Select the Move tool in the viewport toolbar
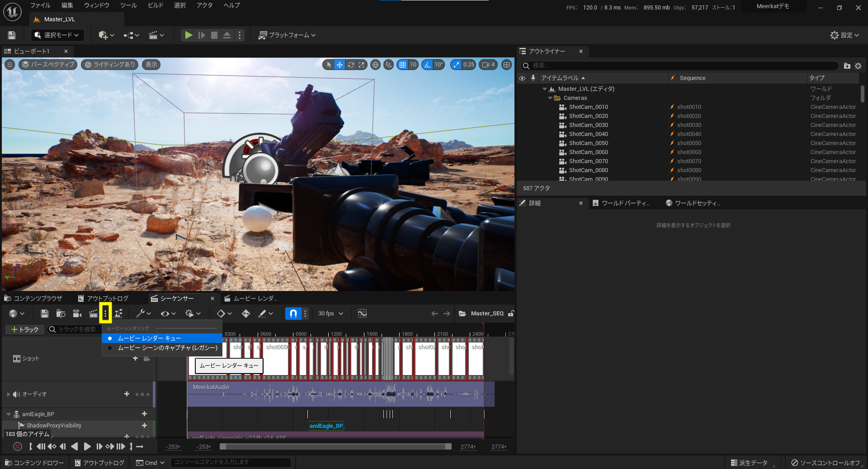Image resolution: width=868 pixels, height=469 pixels. tap(340, 65)
